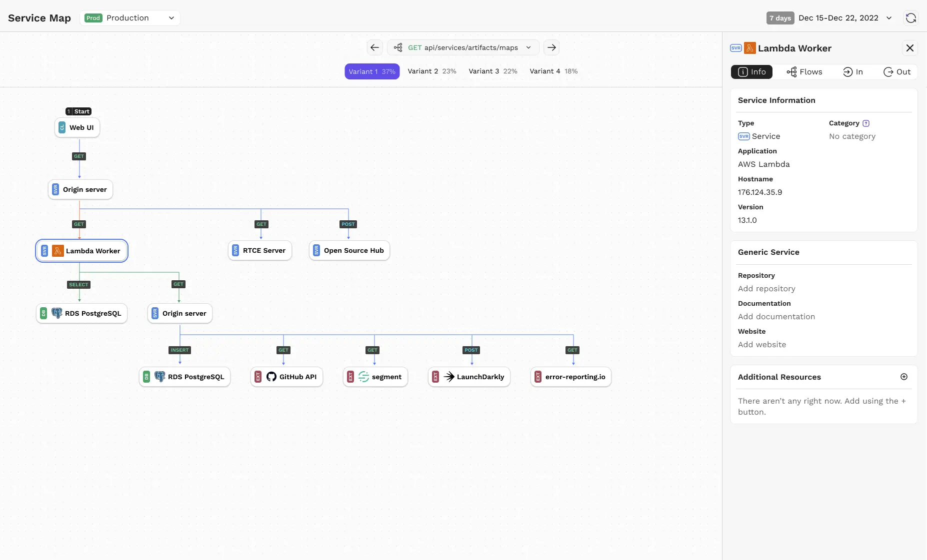
Task: Click the LaunchDarkly arrow icon
Action: click(448, 377)
